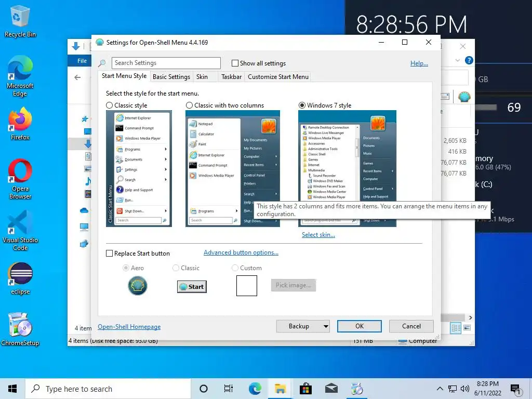Open Customize Start Menu tab
The image size is (532, 399).
(278, 77)
